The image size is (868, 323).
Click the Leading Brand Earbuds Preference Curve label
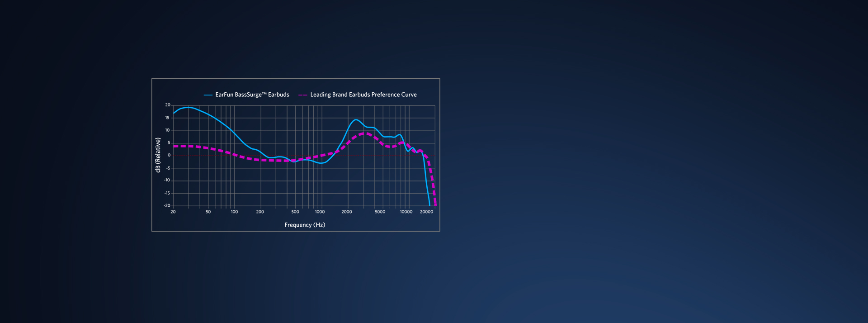coord(363,95)
